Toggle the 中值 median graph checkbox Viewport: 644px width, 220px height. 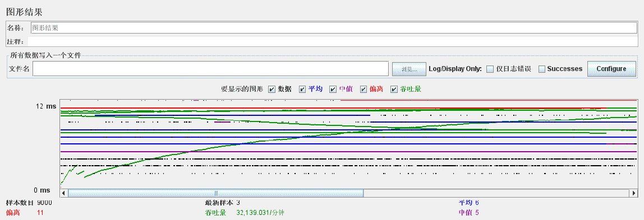pos(333,90)
